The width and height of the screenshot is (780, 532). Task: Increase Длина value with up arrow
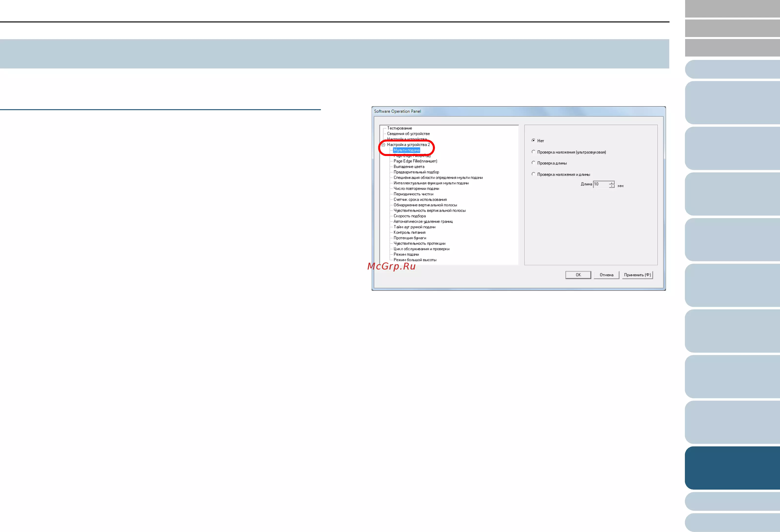point(611,183)
